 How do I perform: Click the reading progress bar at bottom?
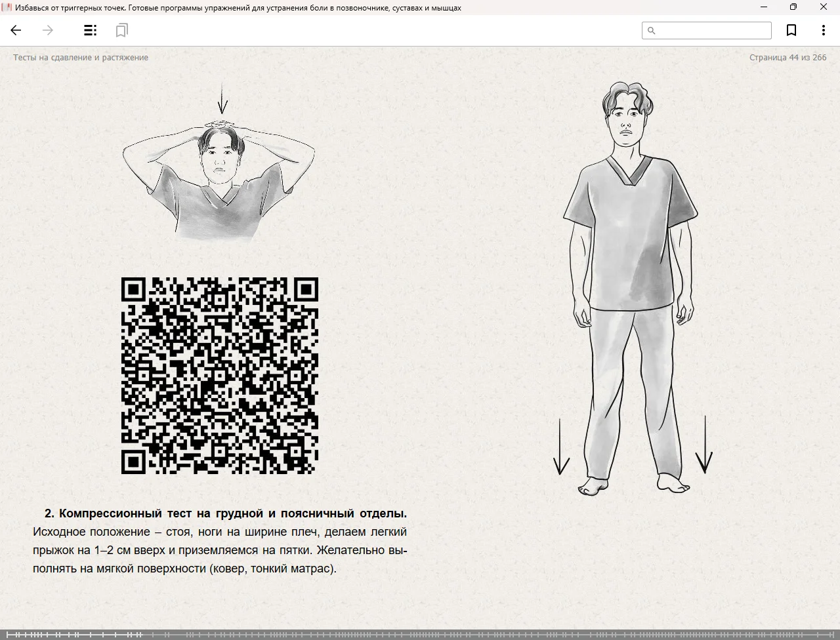[x=420, y=634]
